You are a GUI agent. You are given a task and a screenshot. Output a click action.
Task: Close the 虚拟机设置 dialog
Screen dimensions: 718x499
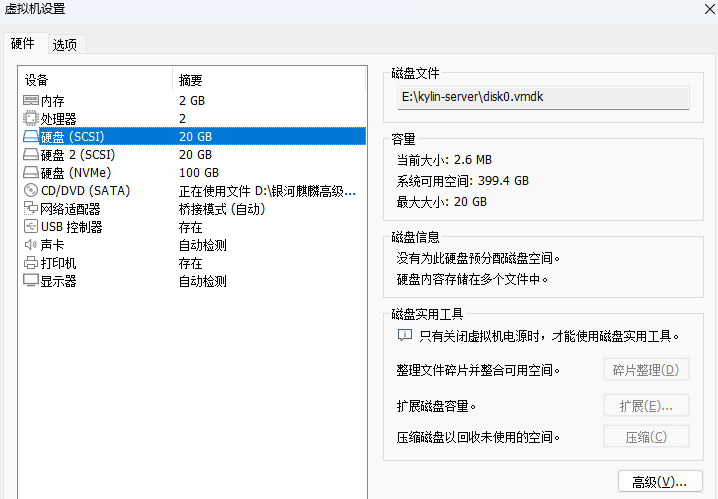click(x=709, y=9)
